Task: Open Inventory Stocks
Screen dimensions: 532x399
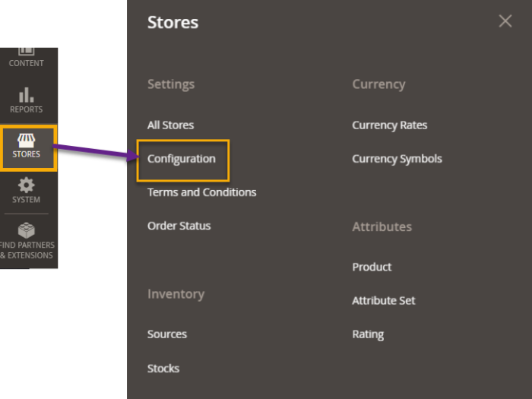Action: (163, 369)
